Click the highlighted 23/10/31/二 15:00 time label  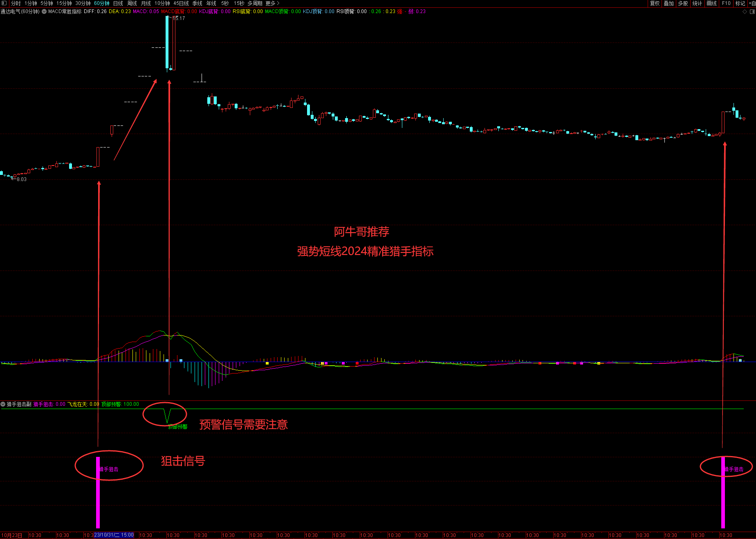pos(114,535)
